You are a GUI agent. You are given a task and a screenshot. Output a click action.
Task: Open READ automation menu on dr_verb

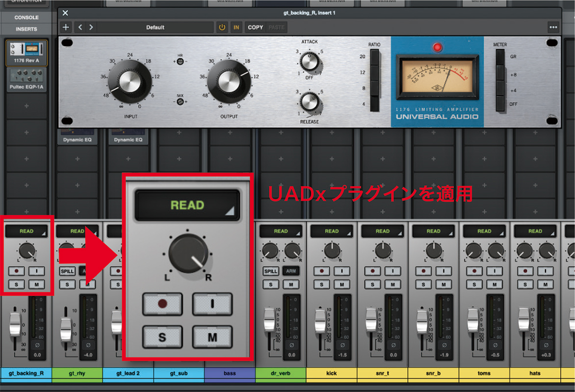pos(281,231)
